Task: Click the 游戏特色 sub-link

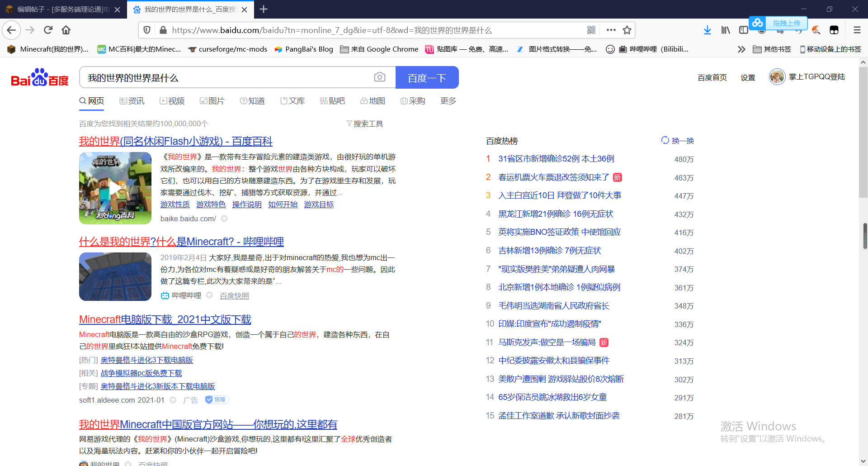Action: click(211, 204)
